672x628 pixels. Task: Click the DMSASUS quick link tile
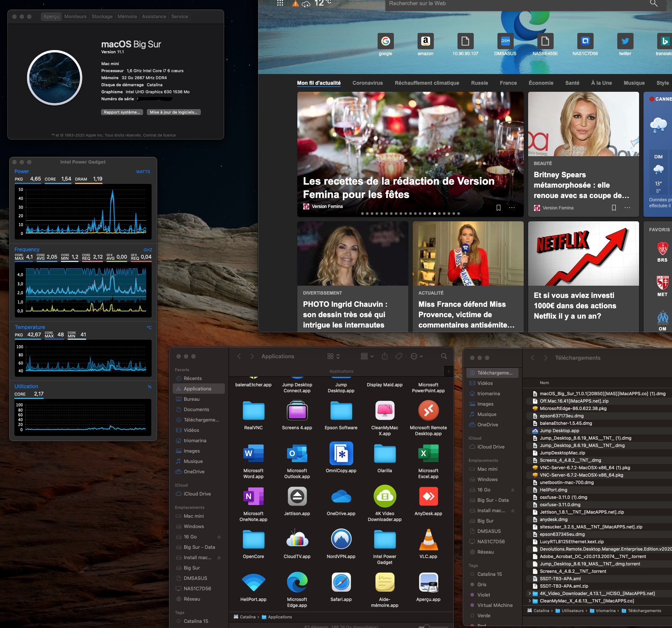coord(505,41)
